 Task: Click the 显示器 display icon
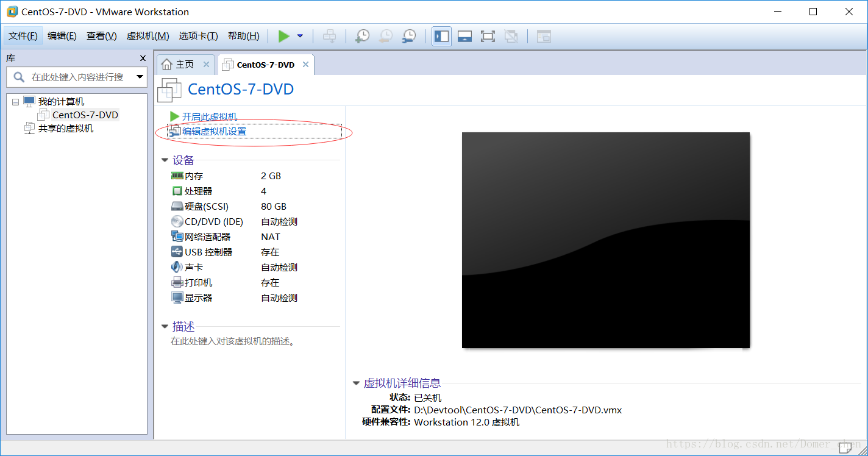tap(177, 297)
